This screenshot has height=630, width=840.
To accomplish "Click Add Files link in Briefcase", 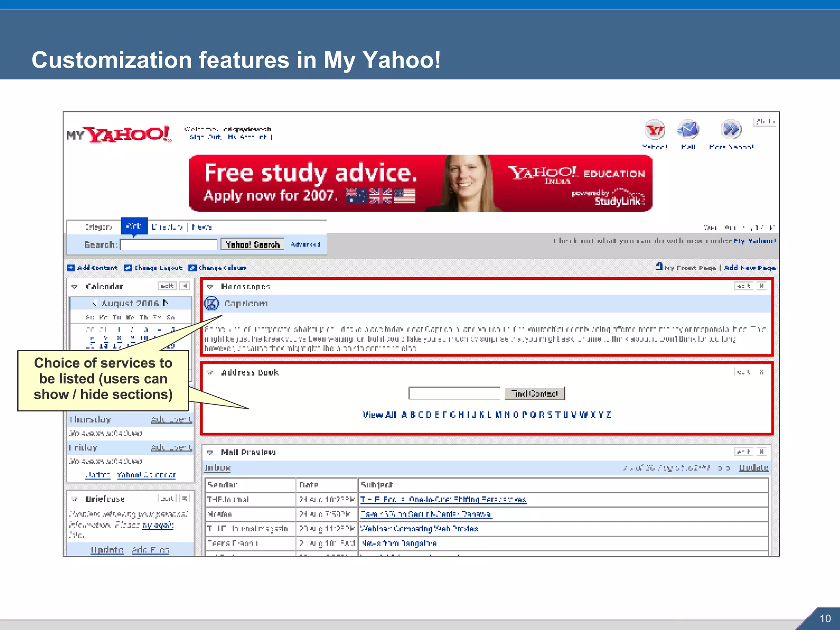I will tap(151, 550).
